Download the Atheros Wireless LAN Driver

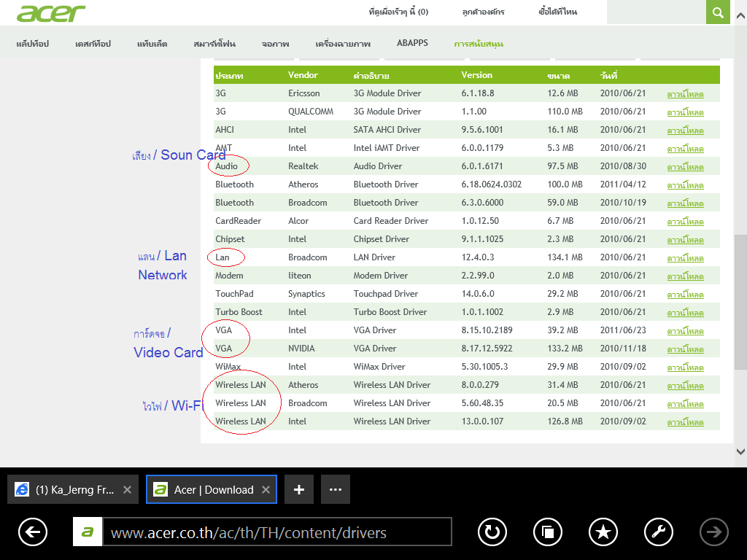(x=685, y=385)
